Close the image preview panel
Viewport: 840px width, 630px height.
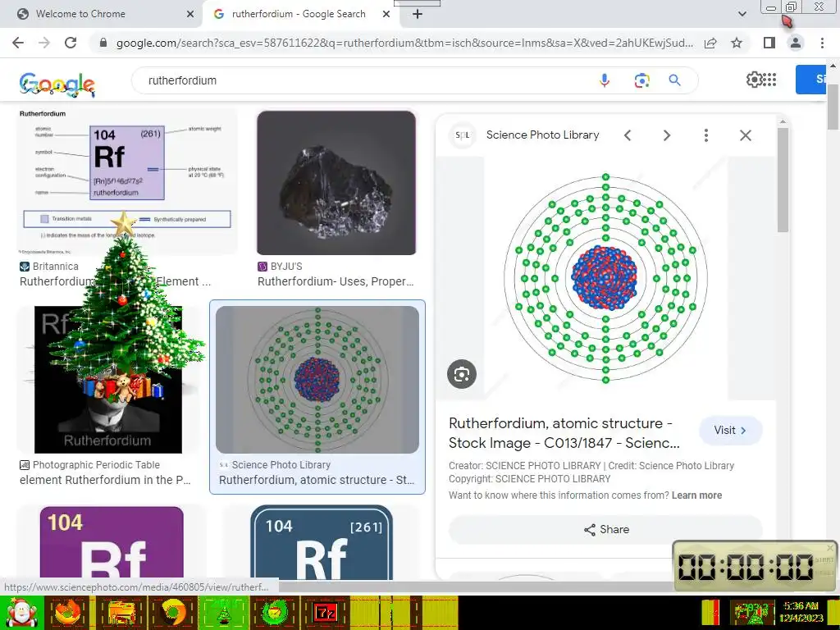pyautogui.click(x=745, y=135)
